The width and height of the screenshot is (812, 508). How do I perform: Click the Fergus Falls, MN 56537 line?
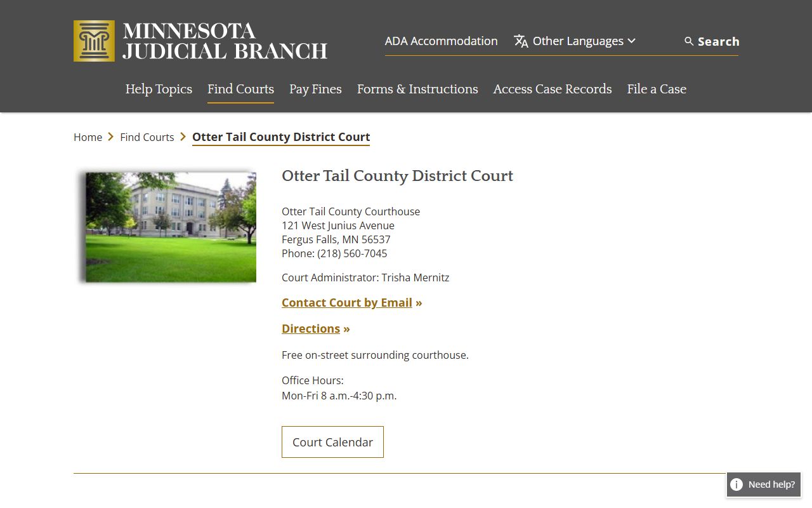(x=336, y=239)
